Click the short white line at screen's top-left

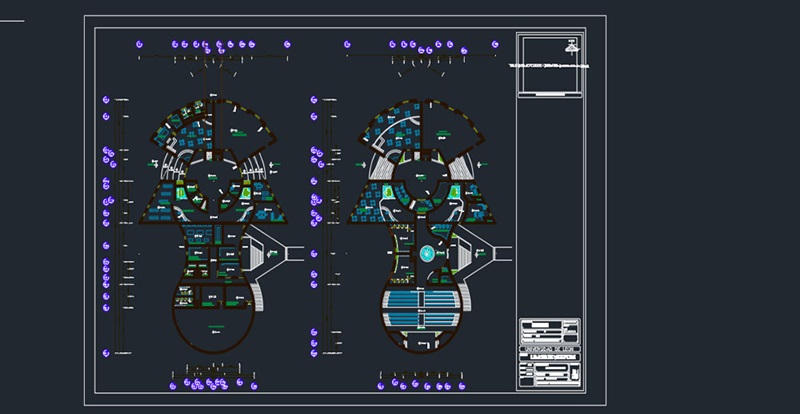(x=12, y=21)
